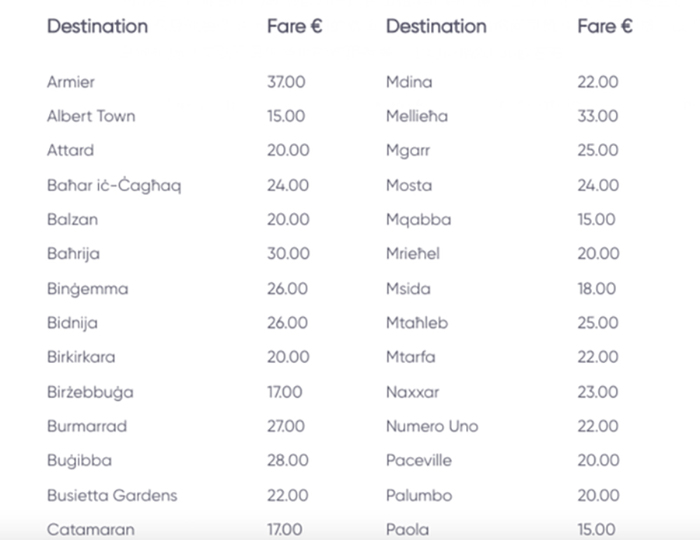Select the Msida destination
The width and height of the screenshot is (700, 540).
[408, 289]
